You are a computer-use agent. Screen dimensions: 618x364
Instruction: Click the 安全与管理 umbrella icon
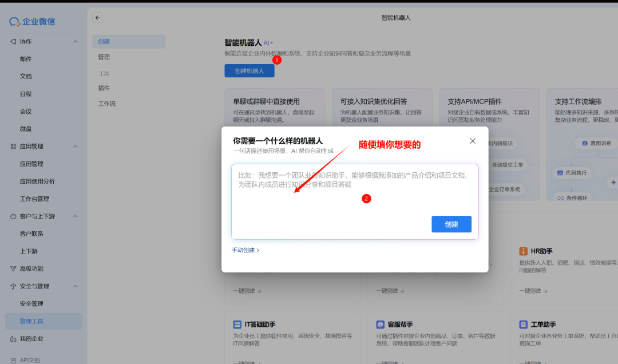(x=13, y=286)
